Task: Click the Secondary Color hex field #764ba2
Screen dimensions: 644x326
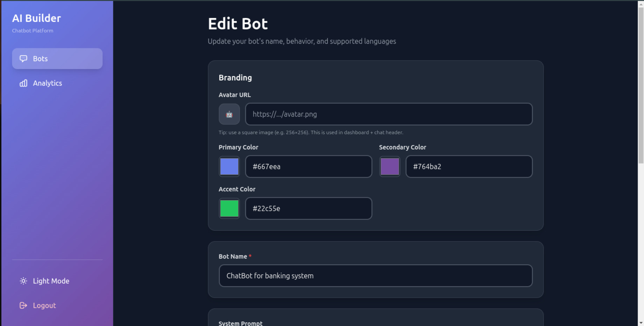Action: [469, 167]
